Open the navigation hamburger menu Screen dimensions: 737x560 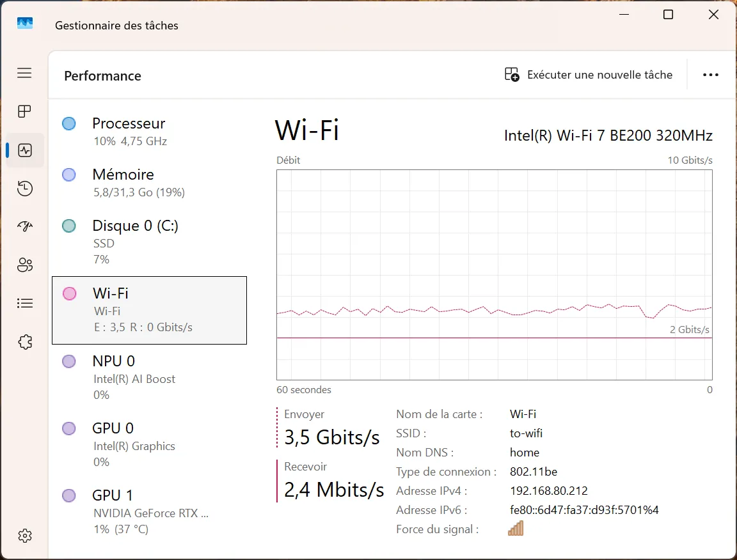tap(24, 73)
